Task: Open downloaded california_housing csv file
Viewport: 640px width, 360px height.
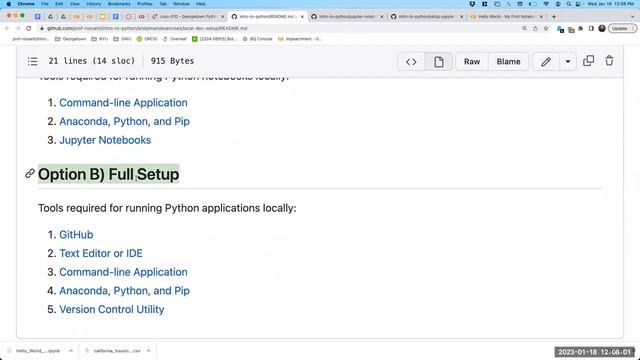Action: click(x=113, y=351)
